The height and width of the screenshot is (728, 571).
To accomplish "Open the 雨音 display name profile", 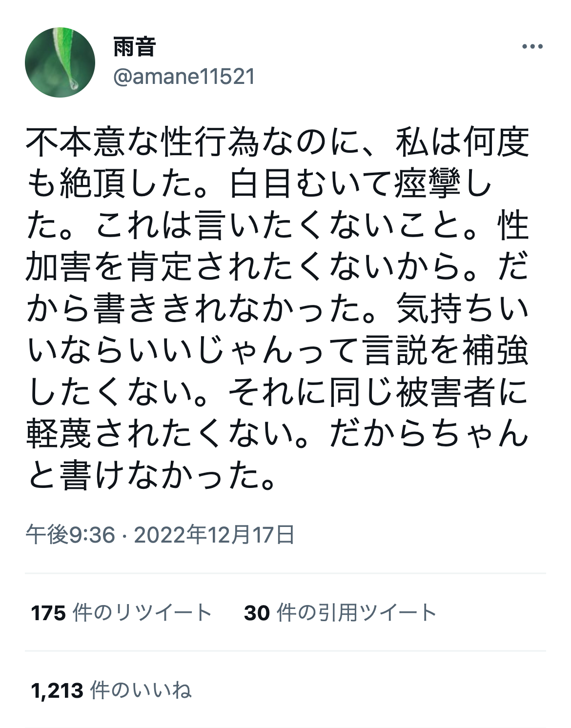I will tap(135, 47).
